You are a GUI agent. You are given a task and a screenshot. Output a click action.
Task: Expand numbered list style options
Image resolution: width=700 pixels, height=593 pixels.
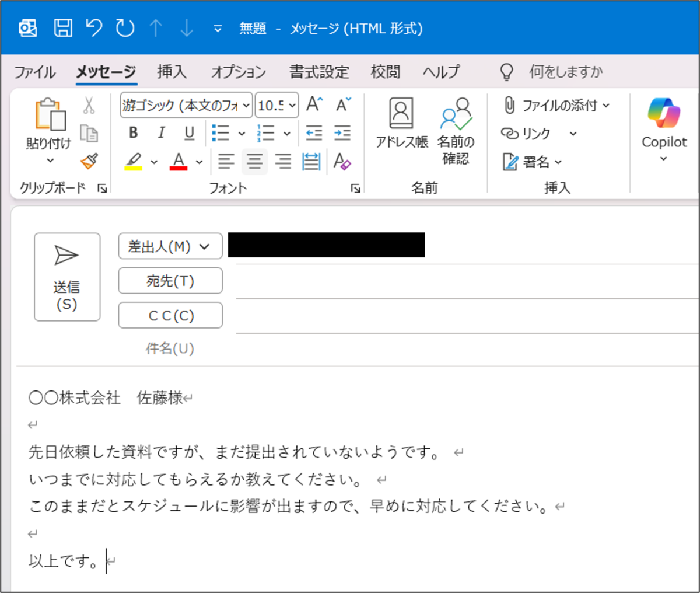[x=287, y=134]
